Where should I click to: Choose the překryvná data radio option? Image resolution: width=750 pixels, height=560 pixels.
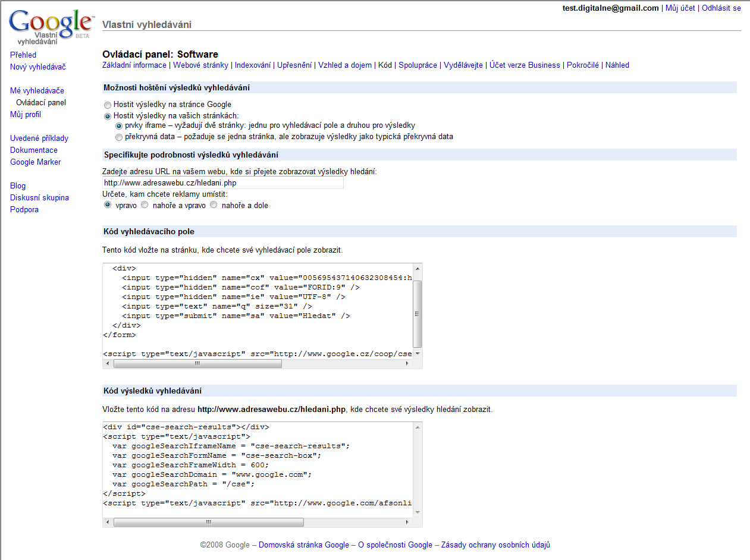pos(119,137)
